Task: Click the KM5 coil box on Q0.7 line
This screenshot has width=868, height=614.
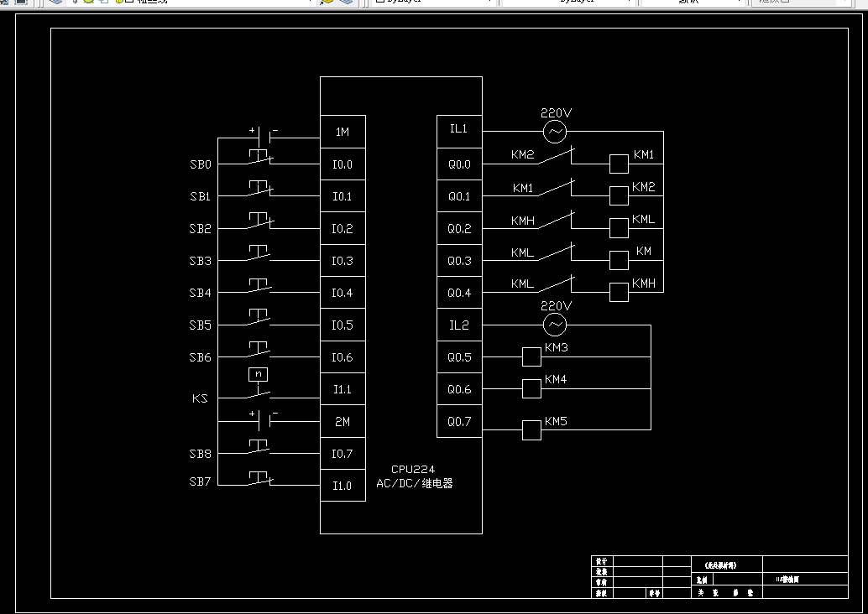Action: (531, 430)
